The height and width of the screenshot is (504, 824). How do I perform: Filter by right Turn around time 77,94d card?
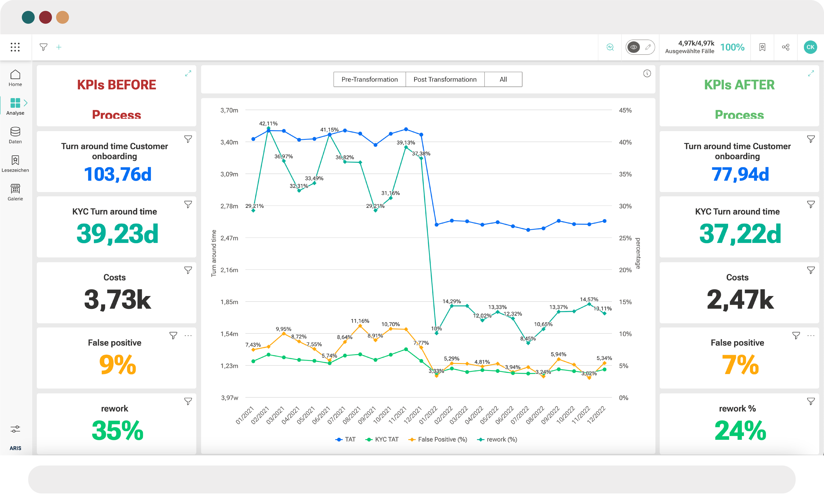tap(811, 139)
